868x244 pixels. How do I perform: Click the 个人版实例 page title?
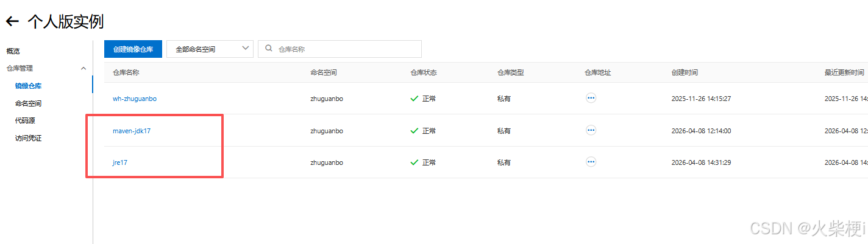[x=66, y=22]
